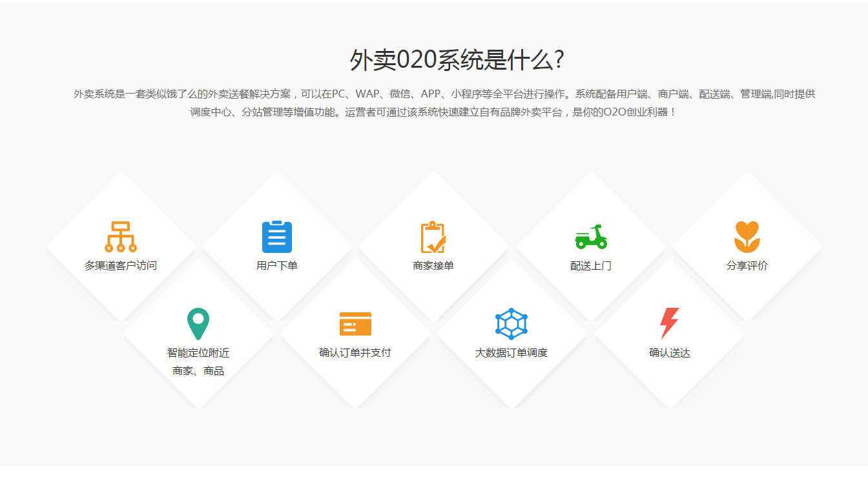Click the 外卖020系统是什么? heading
The width and height of the screenshot is (868, 484).
coord(457,60)
